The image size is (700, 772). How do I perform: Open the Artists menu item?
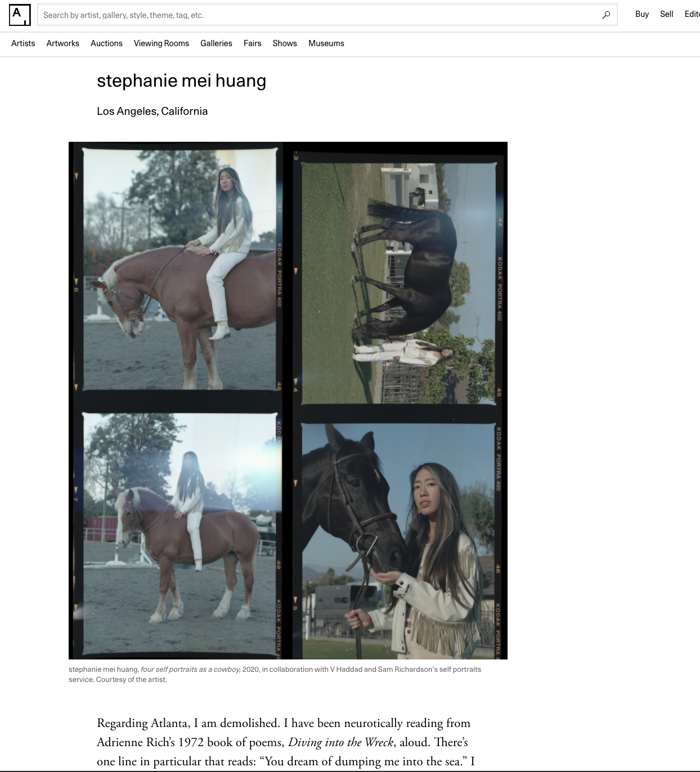click(23, 43)
